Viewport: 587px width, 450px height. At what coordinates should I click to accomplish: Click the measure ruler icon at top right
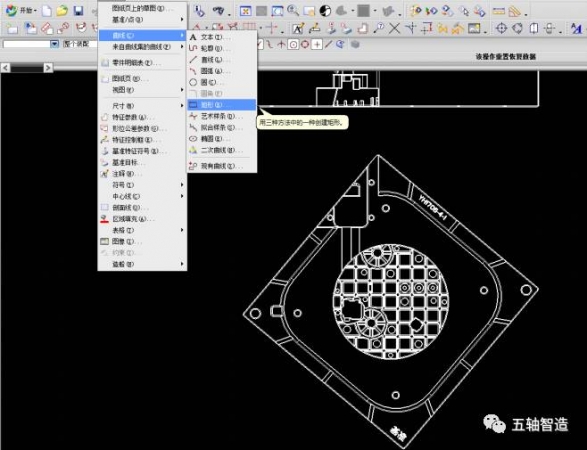[x=498, y=11]
